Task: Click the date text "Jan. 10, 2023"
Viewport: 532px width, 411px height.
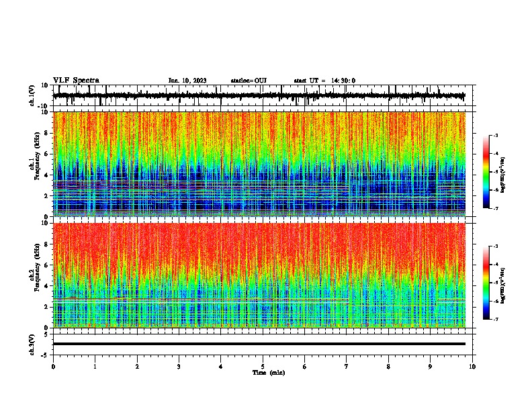Action: pos(187,81)
